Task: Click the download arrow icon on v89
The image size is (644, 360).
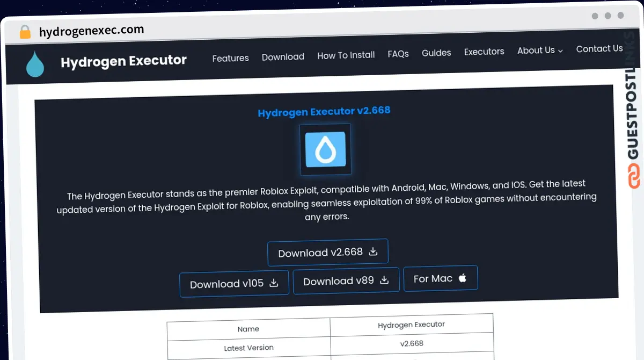Action: tap(384, 280)
